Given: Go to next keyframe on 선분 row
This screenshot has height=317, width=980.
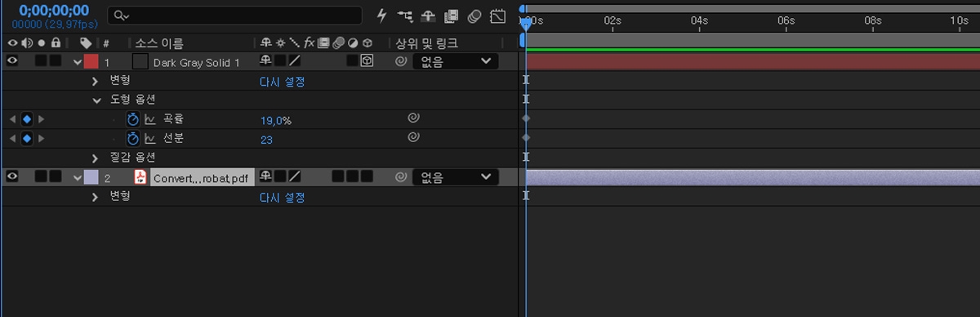Looking at the screenshot, I should pos(42,139).
